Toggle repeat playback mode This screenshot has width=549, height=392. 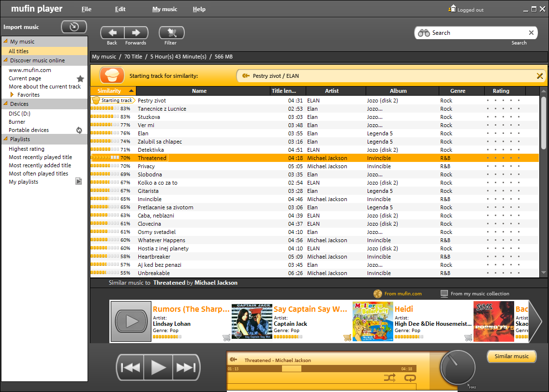point(410,377)
